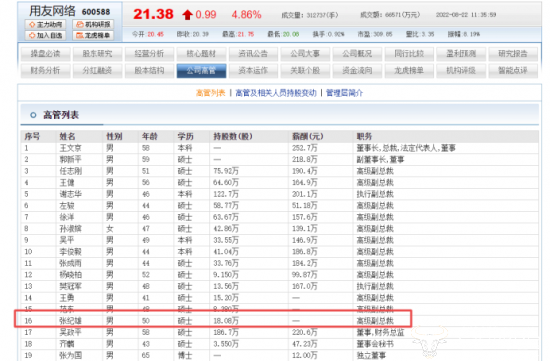The width and height of the screenshot is (550, 361).
Task: Select the name 吴平 in row 9
Action: pos(67,240)
